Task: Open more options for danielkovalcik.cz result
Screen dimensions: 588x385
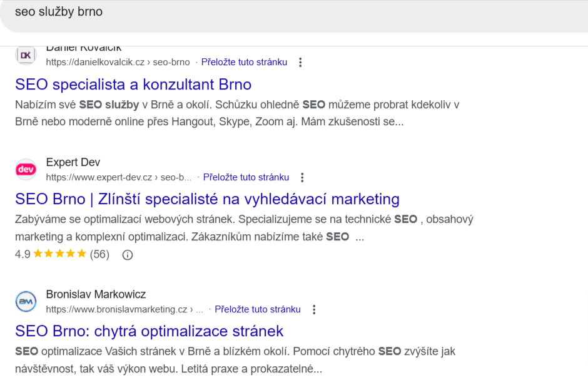Action: point(300,63)
